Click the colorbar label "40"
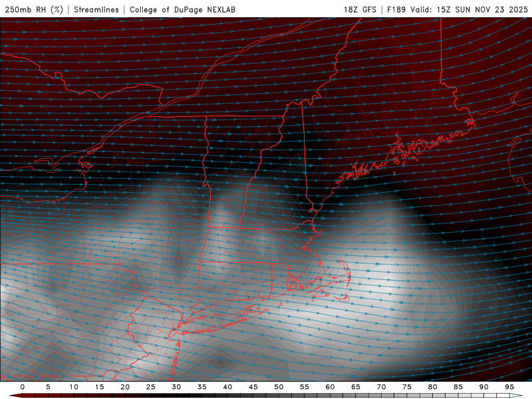The height and width of the screenshot is (399, 532). pos(227,387)
